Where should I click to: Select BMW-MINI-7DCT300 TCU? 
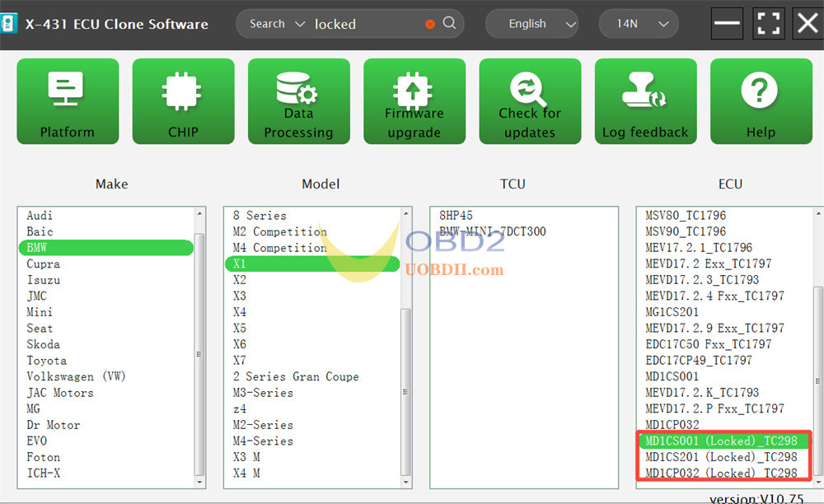pos(493,231)
